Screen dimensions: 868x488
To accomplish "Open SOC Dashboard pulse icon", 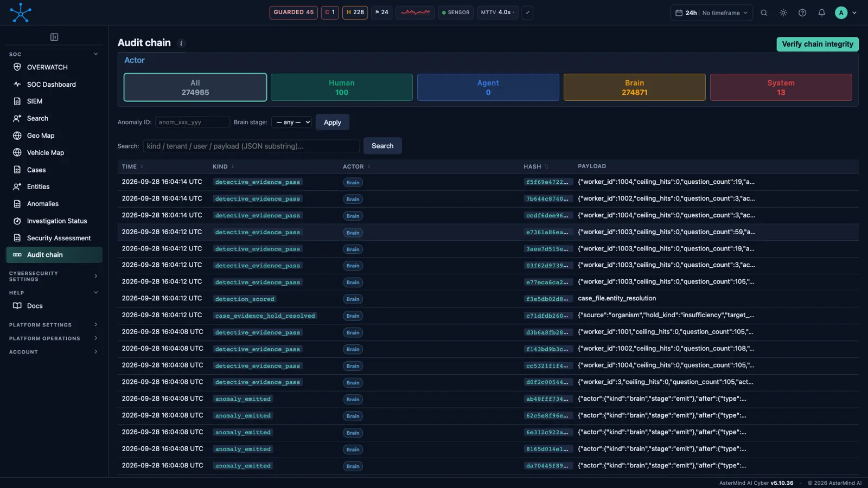I will pos(17,84).
